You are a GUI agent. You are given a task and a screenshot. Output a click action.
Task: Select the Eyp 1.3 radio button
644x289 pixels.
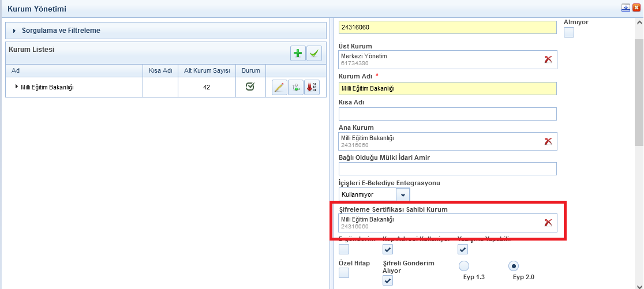464,266
